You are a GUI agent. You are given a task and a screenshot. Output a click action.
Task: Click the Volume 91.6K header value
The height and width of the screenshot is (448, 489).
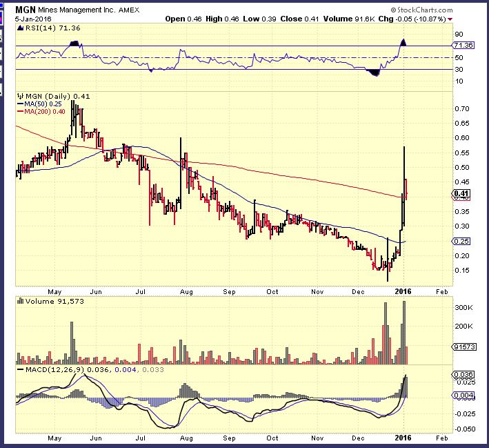[349, 19]
